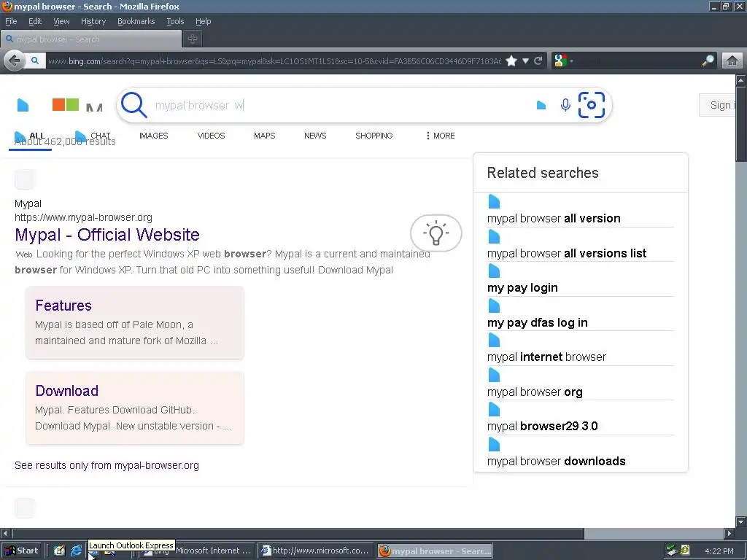The width and height of the screenshot is (747, 560).
Task: Open the File menu
Action: (x=11, y=21)
